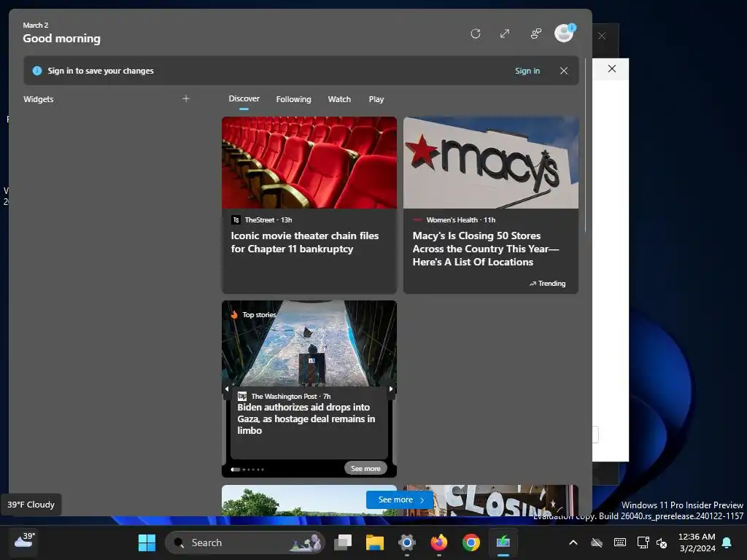Click TheStreet source label

point(259,220)
